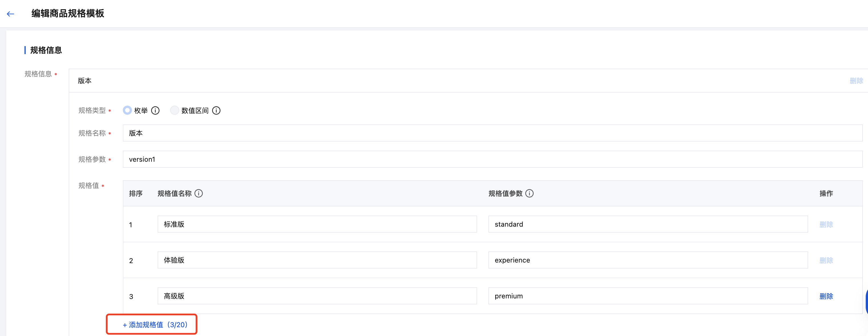Select the 数值区间 radio button
This screenshot has width=868, height=336.
pyautogui.click(x=174, y=110)
